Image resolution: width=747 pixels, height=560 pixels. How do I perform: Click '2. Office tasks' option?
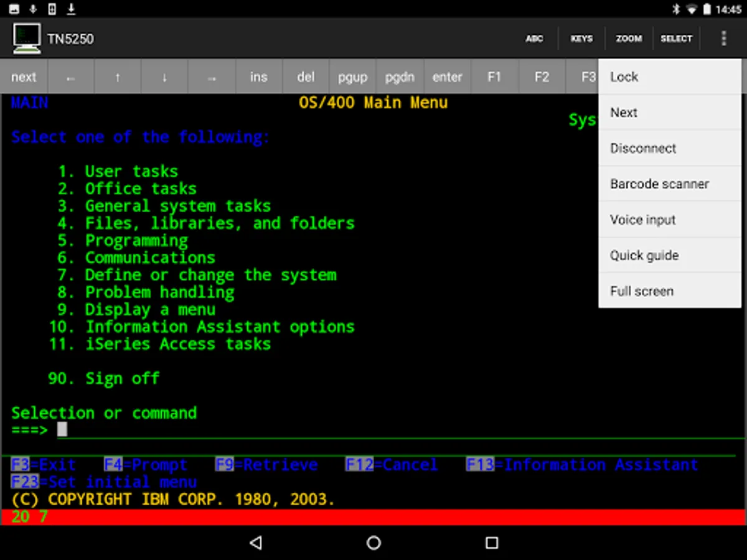127,189
